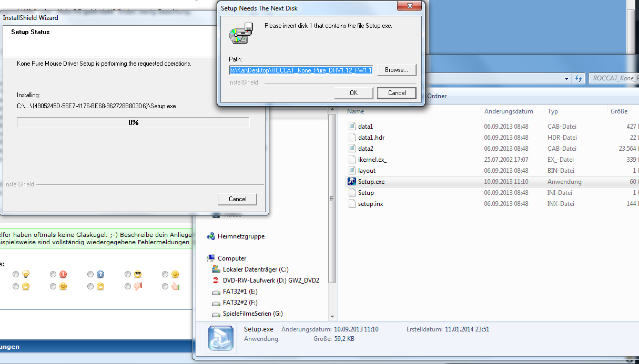Viewport: 639px width, 364px height.
Task: Click the HDR-Datei type cell
Action: coord(562,137)
